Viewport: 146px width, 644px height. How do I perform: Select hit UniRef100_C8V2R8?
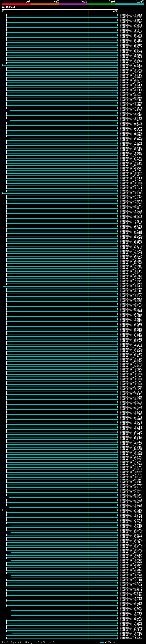point(131,324)
